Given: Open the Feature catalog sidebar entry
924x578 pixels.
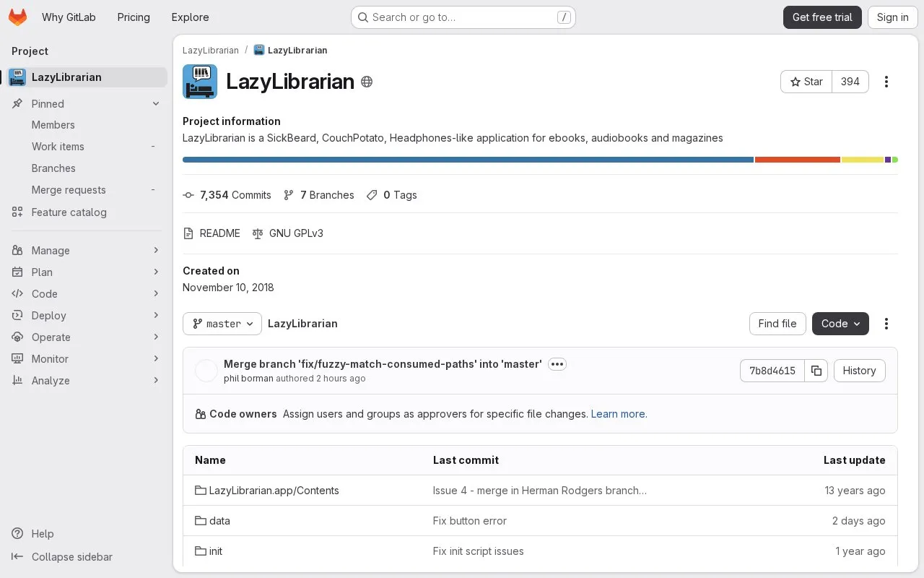Looking at the screenshot, I should tap(87, 212).
